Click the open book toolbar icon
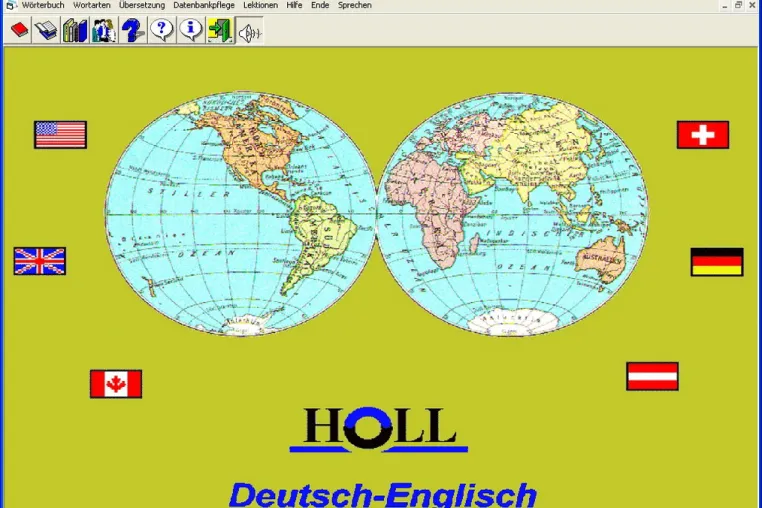The width and height of the screenshot is (762, 508). pyautogui.click(x=47, y=30)
